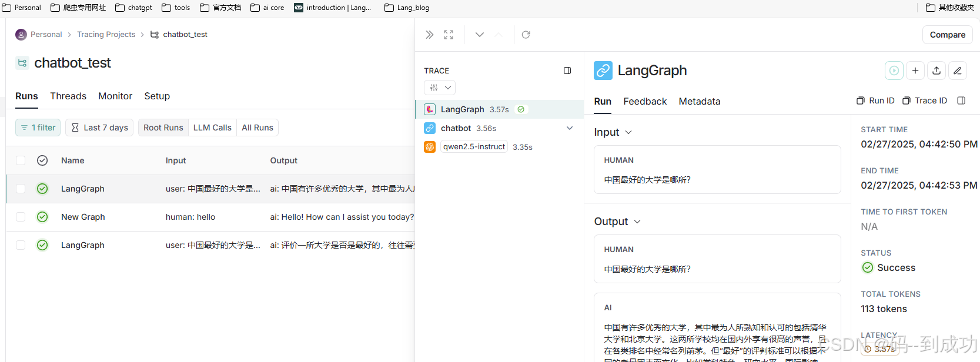
Task: Select qwen2.5-instruct trace node
Action: (x=499, y=147)
